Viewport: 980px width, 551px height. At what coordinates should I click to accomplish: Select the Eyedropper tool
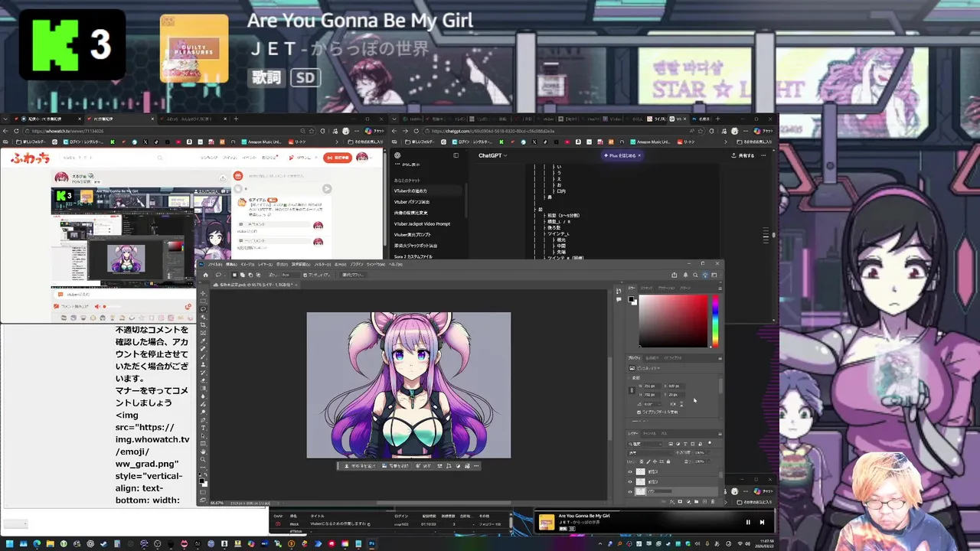203,341
